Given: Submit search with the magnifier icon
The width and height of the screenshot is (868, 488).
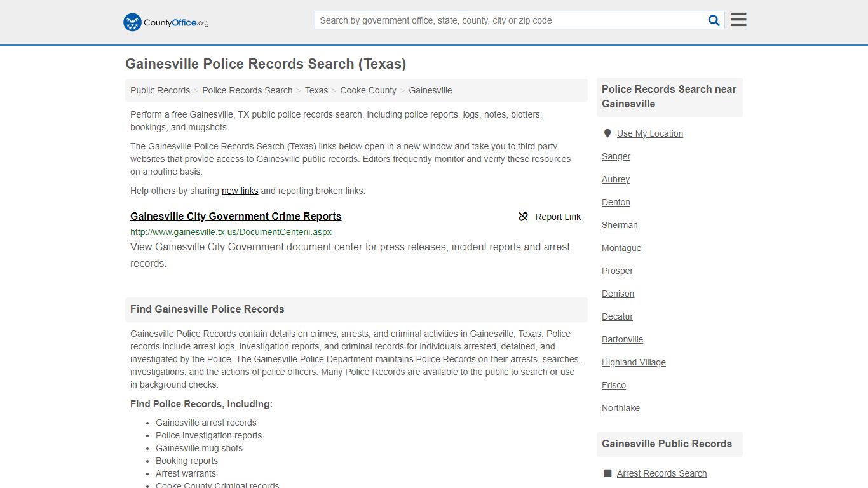Looking at the screenshot, I should (714, 20).
